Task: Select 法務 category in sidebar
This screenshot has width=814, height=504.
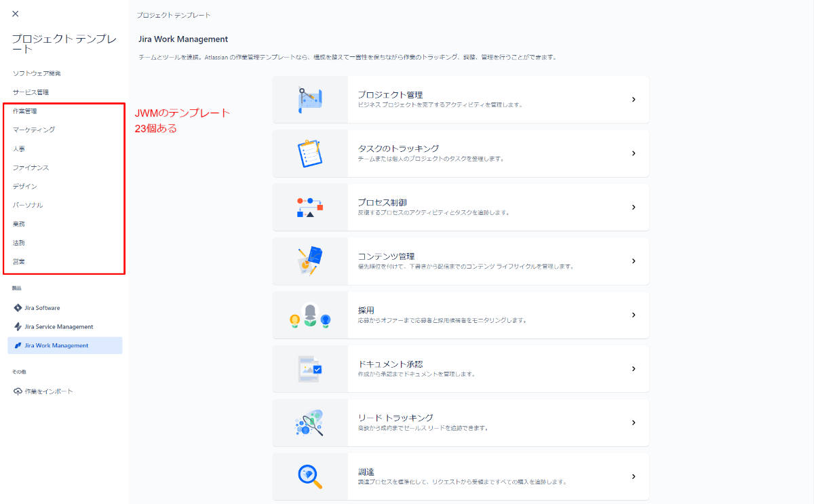Action: (19, 243)
